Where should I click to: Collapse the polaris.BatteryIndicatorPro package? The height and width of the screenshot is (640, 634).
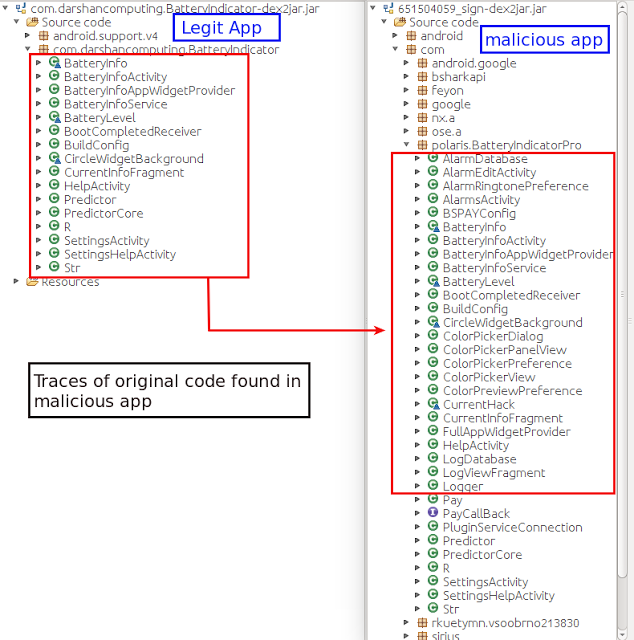(407, 145)
